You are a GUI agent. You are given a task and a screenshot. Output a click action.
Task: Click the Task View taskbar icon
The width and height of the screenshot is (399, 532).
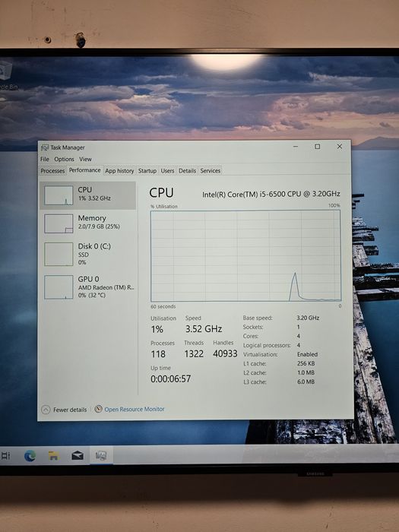pyautogui.click(x=5, y=456)
